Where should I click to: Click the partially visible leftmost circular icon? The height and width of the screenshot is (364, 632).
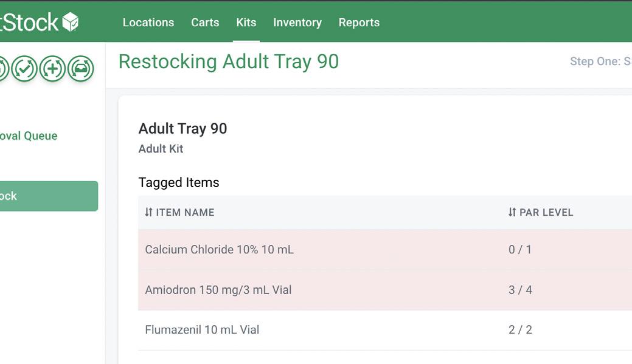pyautogui.click(x=2, y=69)
